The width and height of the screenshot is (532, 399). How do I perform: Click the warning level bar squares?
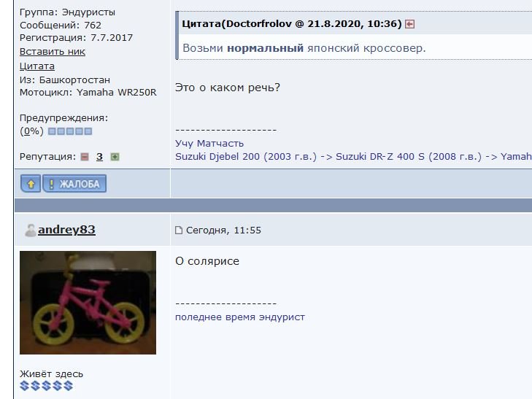[x=70, y=131]
